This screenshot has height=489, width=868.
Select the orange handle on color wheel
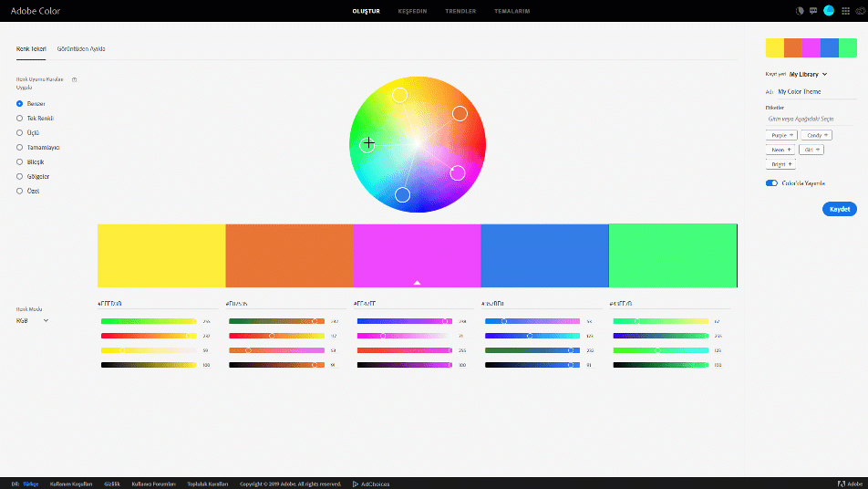click(460, 113)
